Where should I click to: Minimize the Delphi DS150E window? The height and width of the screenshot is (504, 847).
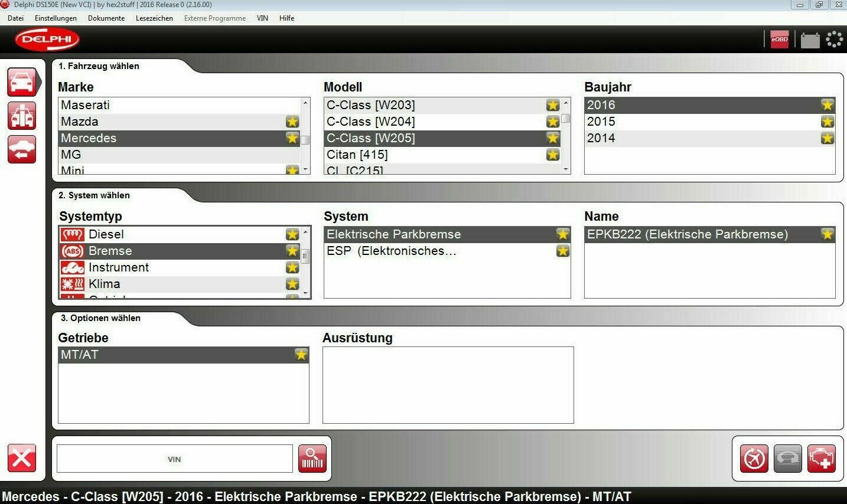[800, 5]
